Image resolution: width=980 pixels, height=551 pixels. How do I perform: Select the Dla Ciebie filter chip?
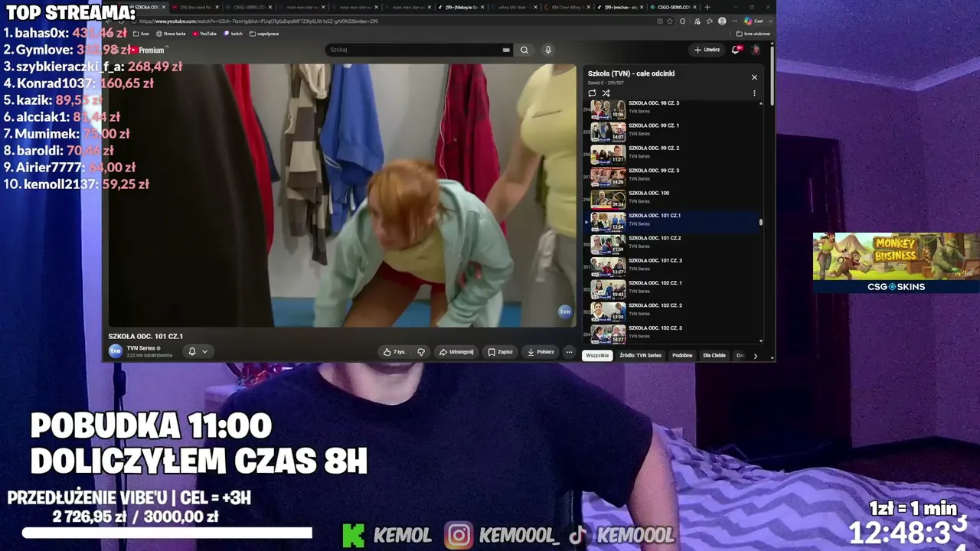coord(714,355)
